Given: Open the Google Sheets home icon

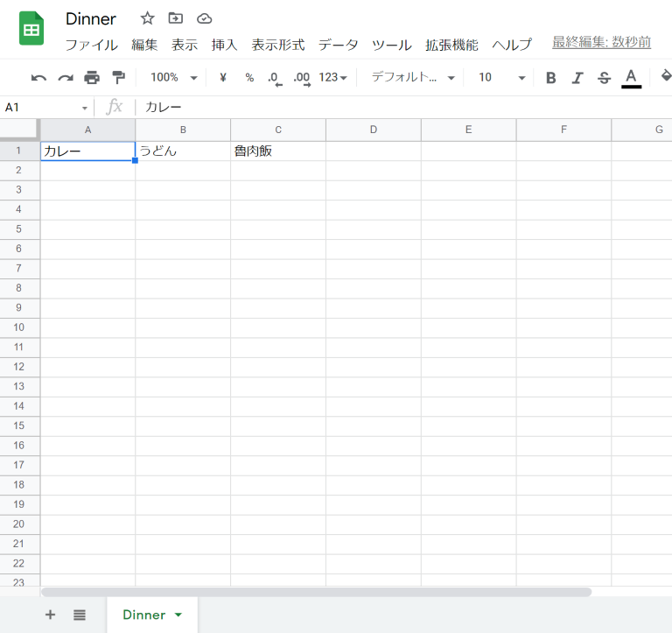Looking at the screenshot, I should pyautogui.click(x=32, y=29).
